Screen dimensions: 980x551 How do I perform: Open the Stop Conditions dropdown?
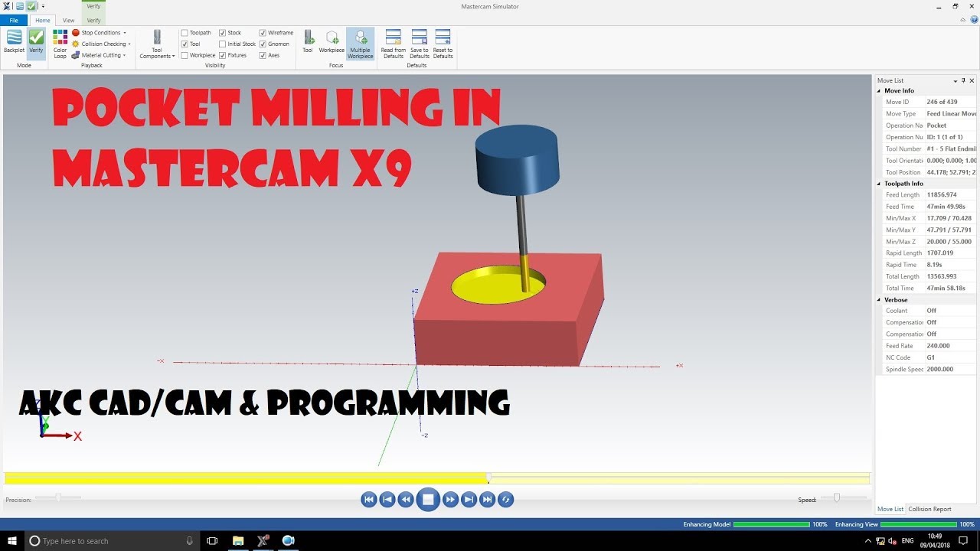tap(100, 33)
